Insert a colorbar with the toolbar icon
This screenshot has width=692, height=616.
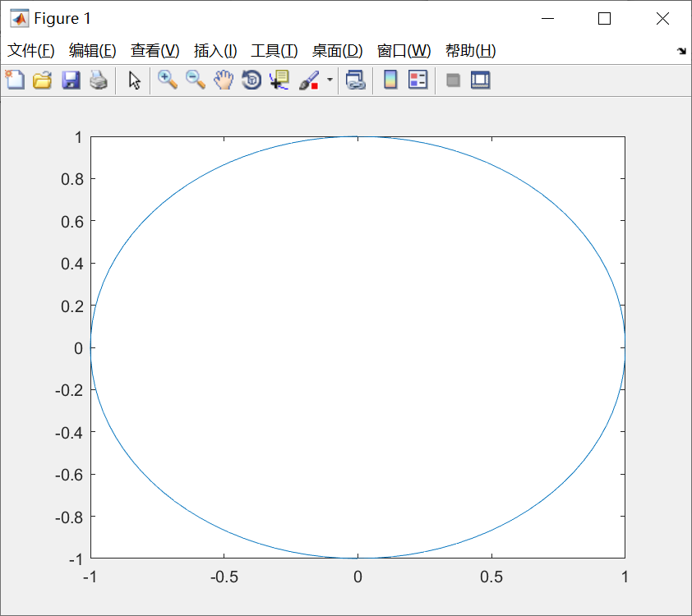coord(390,80)
